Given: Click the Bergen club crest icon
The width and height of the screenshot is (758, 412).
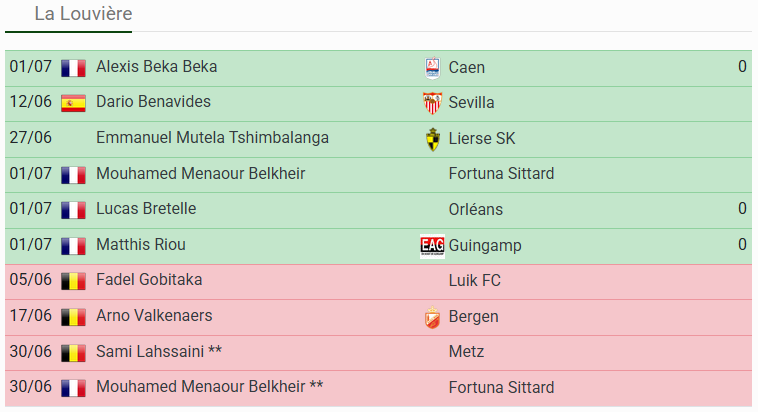Looking at the screenshot, I should point(432,317).
